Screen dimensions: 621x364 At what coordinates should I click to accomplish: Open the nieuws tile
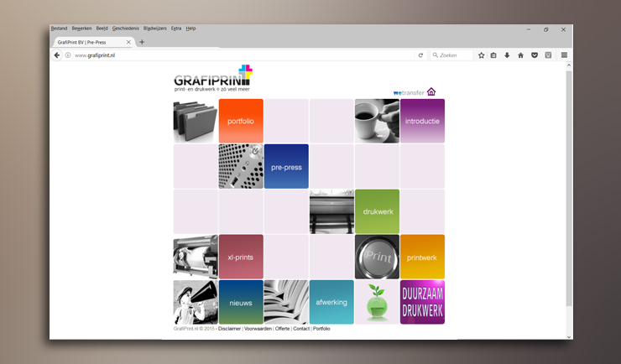point(241,302)
